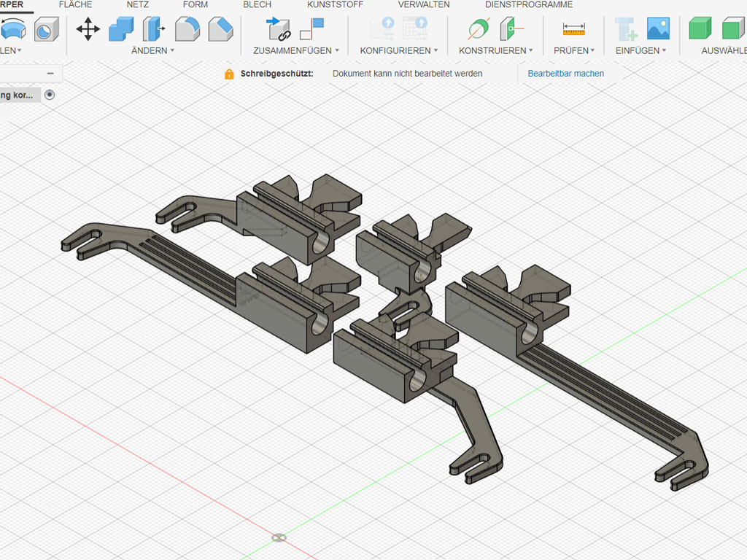Open the ZUSAMMENFÜGEN dropdown
The width and height of the screenshot is (747, 560).
(297, 51)
